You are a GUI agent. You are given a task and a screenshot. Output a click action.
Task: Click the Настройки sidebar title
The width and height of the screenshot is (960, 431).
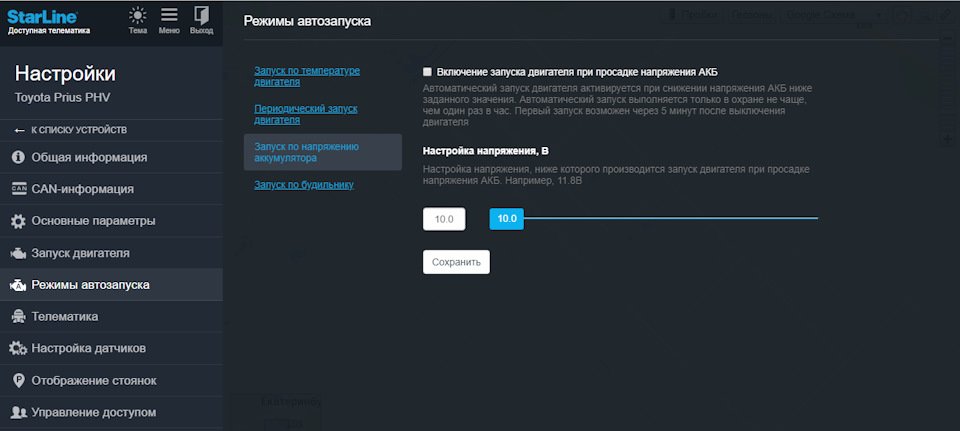coord(65,74)
